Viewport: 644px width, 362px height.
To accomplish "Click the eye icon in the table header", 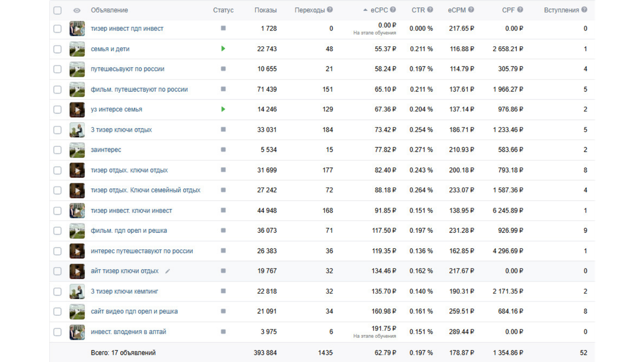I will pos(76,10).
